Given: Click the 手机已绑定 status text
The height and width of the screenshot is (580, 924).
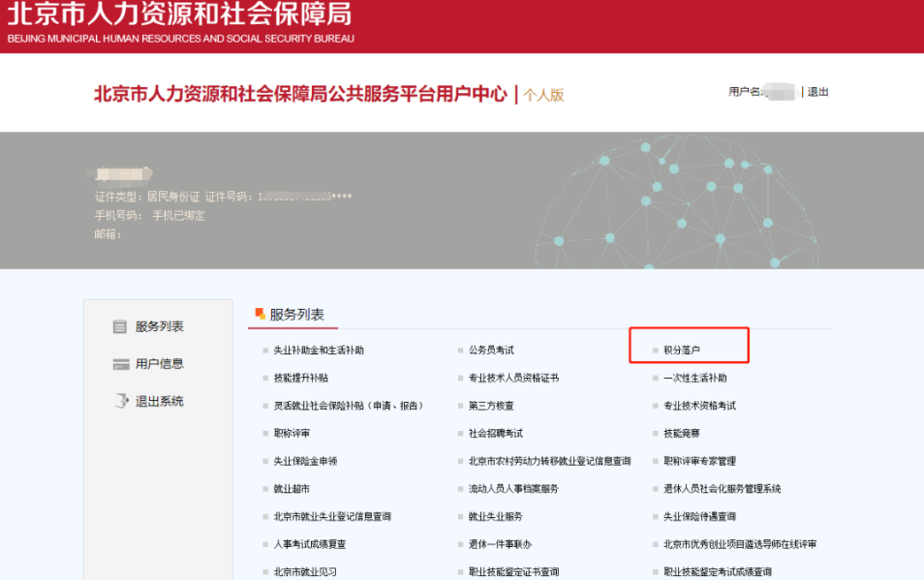Looking at the screenshot, I should tap(178, 216).
